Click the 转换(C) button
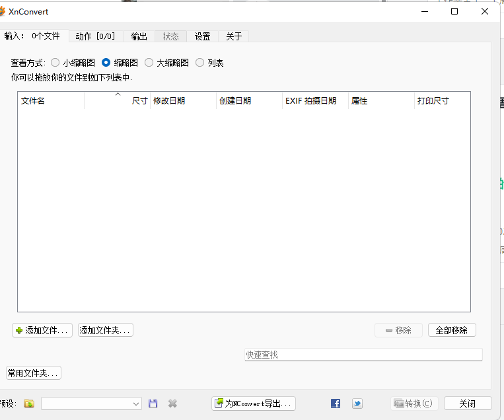Viewport: 504px width, 420px height. (414, 403)
